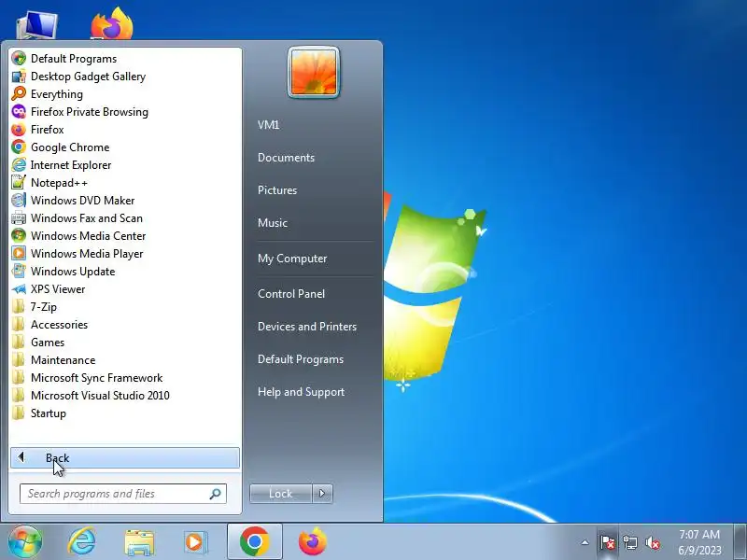Launch Windows Media Center icon
Viewport: 747px width, 560px height.
pyautogui.click(x=19, y=236)
